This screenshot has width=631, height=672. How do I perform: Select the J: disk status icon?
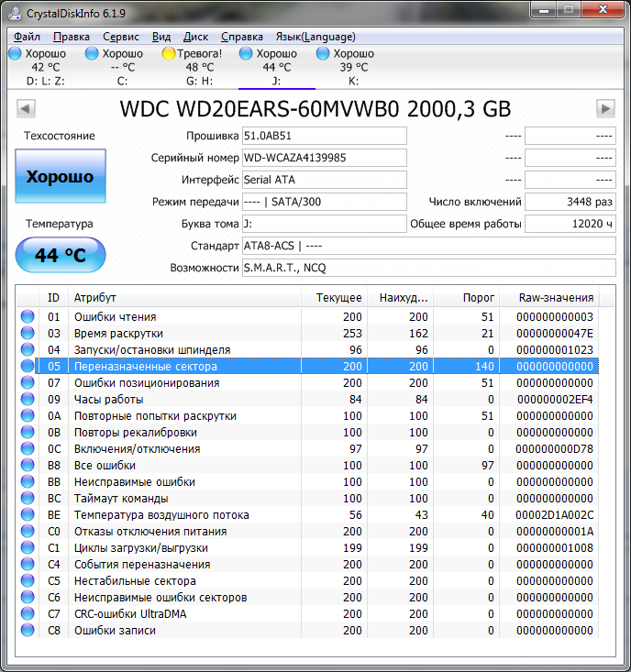[246, 53]
